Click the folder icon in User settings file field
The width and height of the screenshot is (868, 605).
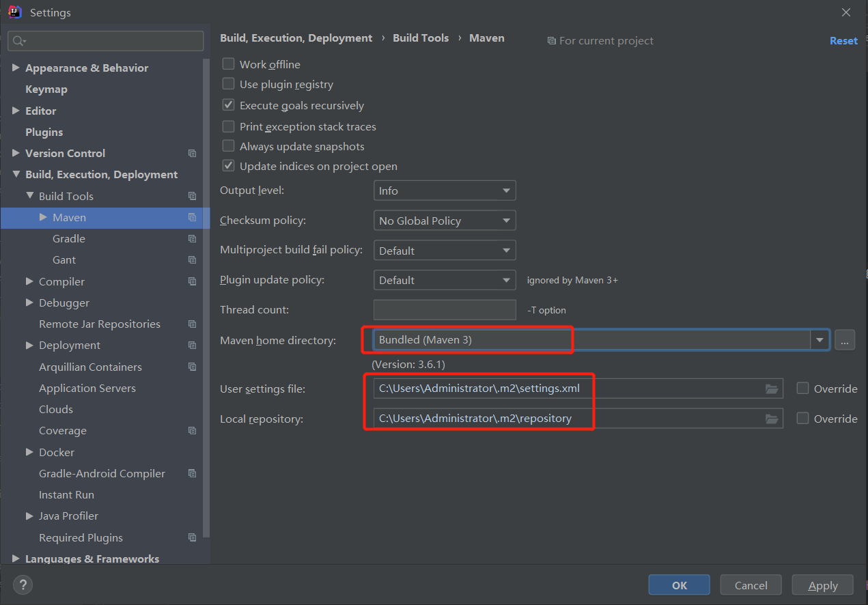pyautogui.click(x=772, y=389)
